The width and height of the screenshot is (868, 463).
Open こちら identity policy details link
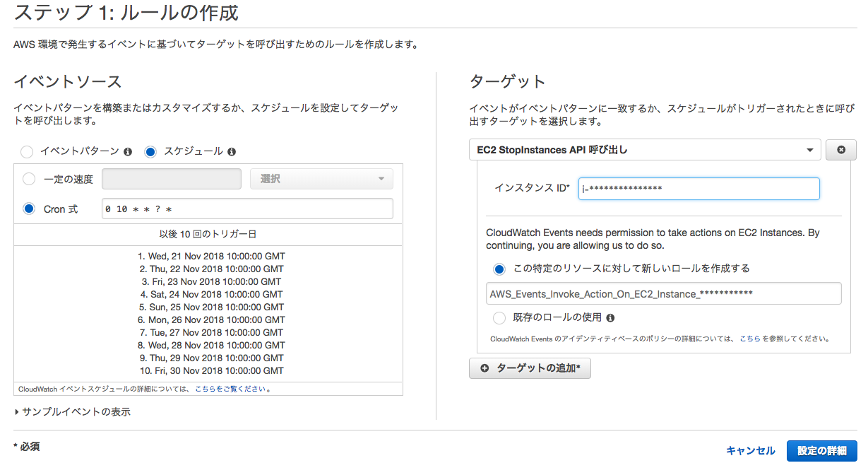point(750,339)
